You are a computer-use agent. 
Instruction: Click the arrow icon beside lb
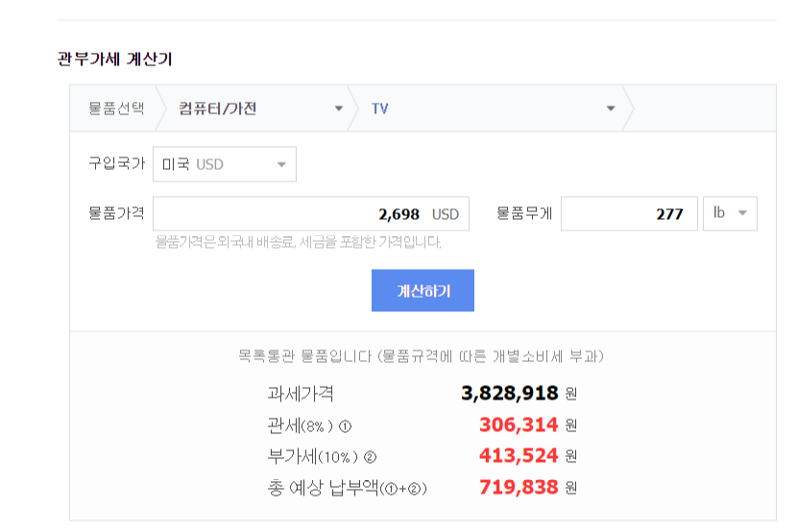point(742,213)
